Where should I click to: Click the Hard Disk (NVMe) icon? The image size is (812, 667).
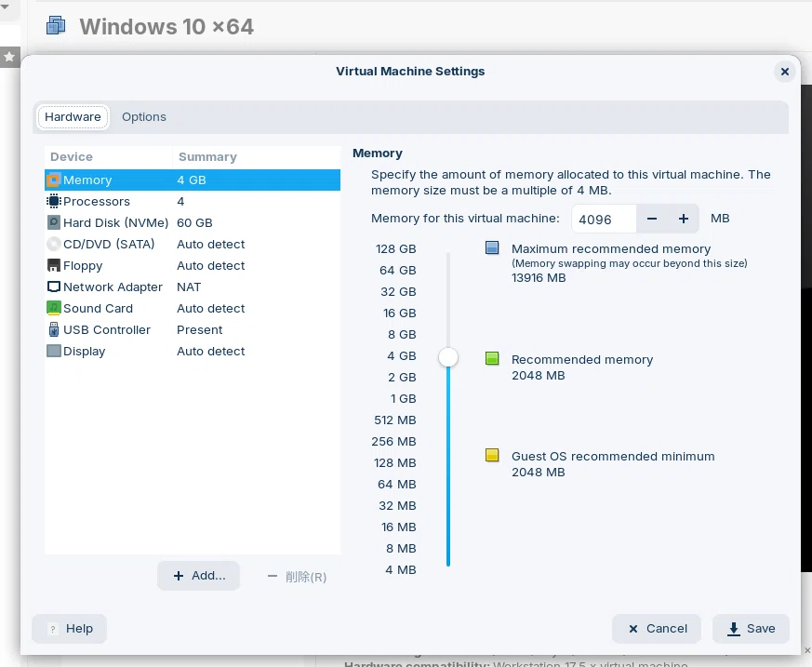[x=53, y=222]
